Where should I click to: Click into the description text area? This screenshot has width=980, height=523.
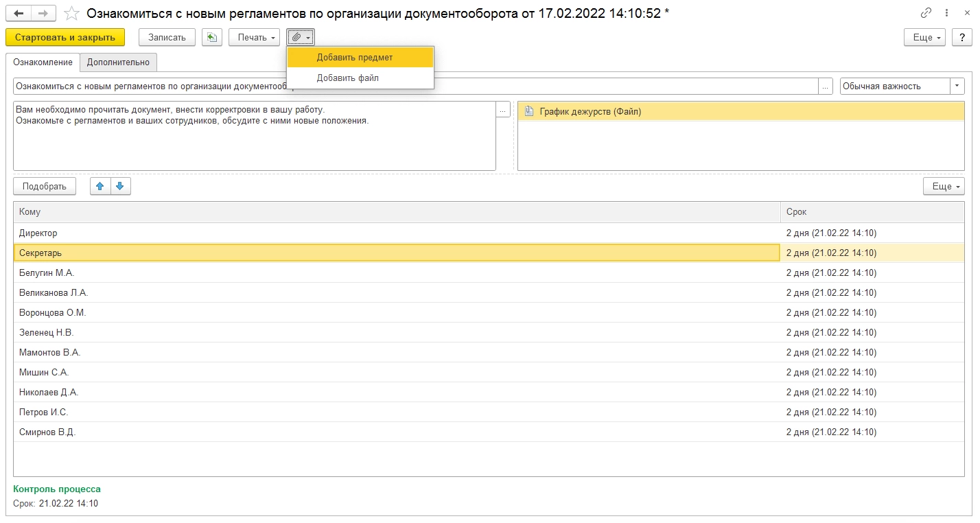click(x=255, y=136)
